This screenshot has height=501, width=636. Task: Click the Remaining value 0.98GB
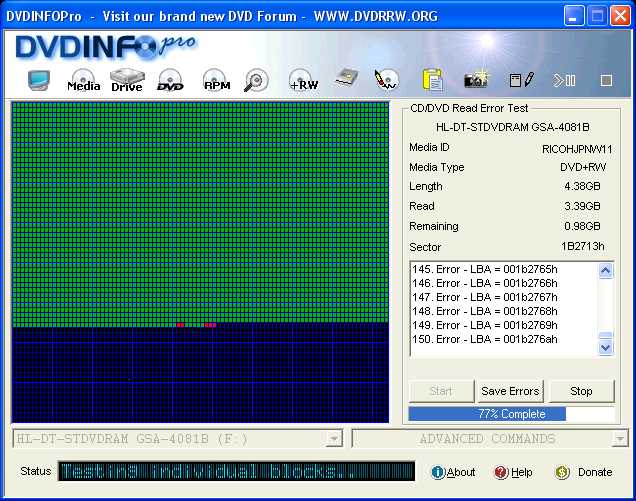point(582,226)
